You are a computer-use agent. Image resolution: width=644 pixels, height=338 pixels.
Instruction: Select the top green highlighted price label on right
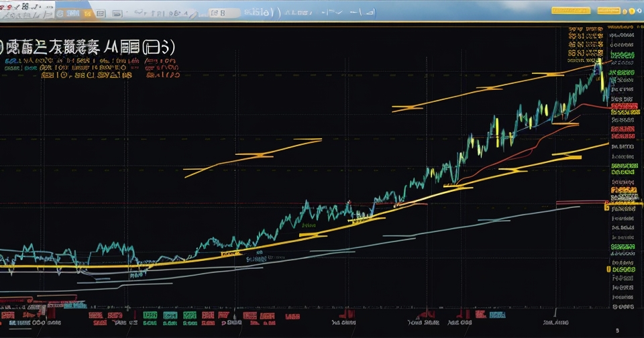622,56
